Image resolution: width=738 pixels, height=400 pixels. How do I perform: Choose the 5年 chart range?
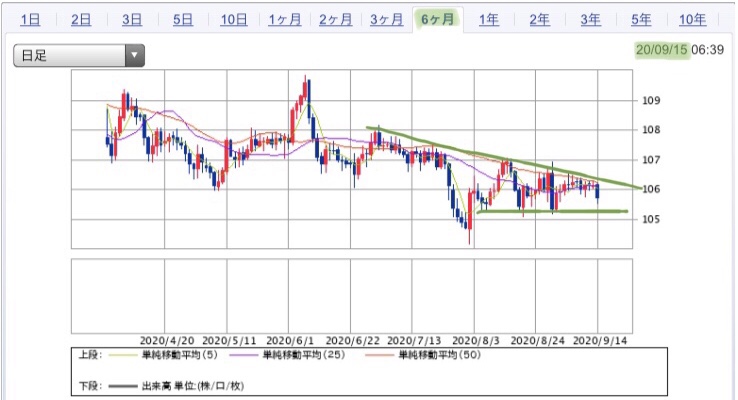641,20
